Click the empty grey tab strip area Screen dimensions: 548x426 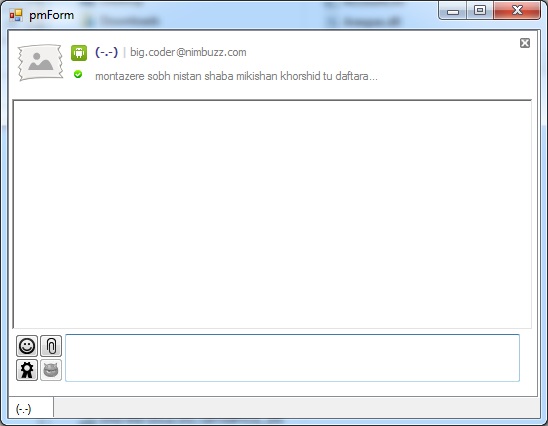[296, 407]
